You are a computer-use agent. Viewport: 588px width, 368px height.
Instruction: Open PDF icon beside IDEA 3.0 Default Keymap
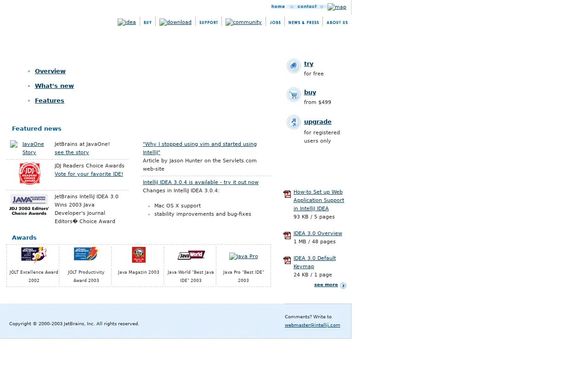point(287,260)
